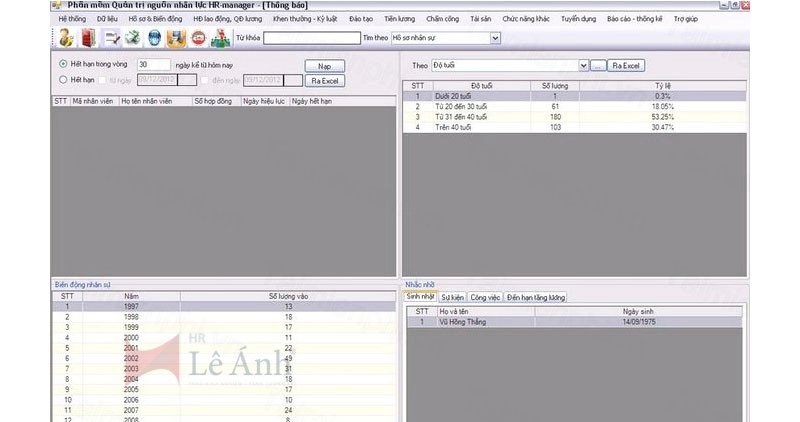The image size is (800, 422).
Task: Tick the 'từ ngày' checkbox
Action: click(103, 79)
